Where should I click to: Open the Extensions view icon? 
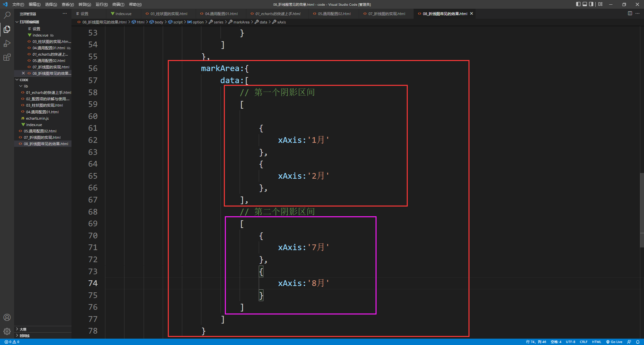(7, 57)
